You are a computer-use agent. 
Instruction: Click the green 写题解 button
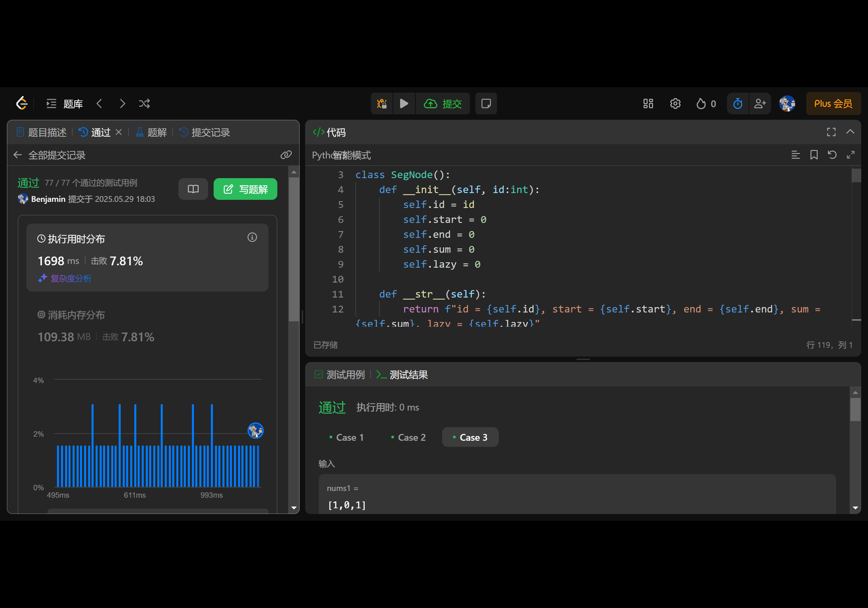(x=245, y=189)
